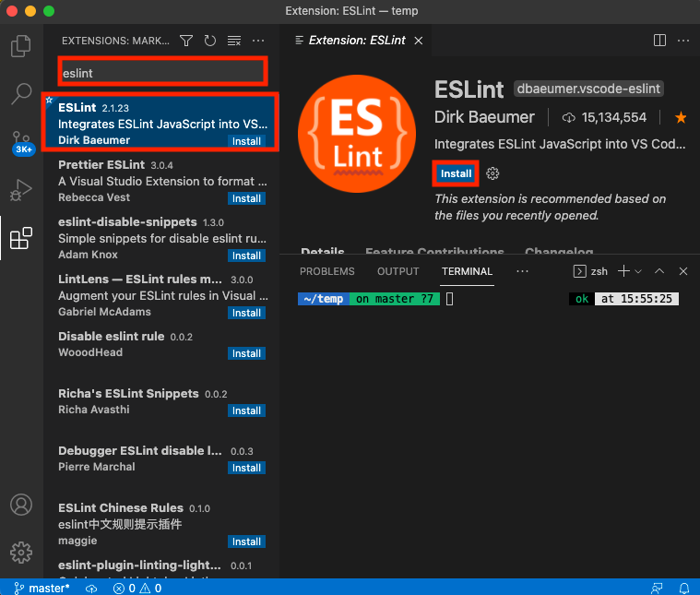
Task: Open notifications bell in status bar
Action: [x=684, y=589]
